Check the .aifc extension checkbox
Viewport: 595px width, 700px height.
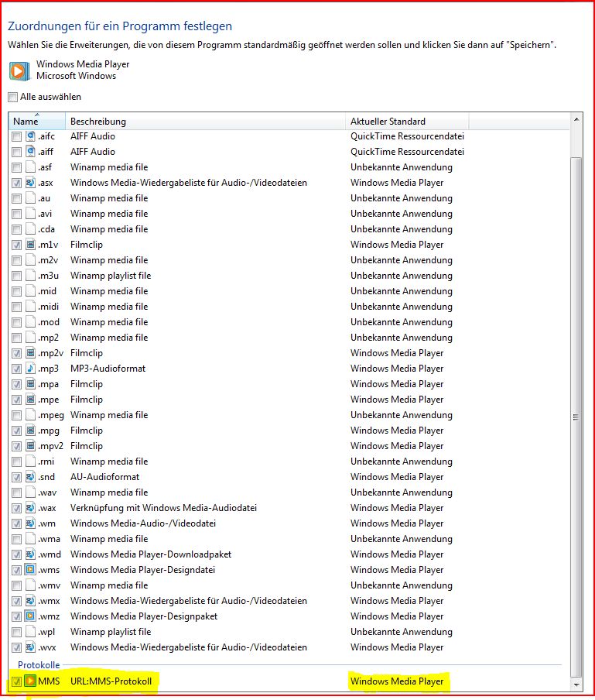pos(16,136)
